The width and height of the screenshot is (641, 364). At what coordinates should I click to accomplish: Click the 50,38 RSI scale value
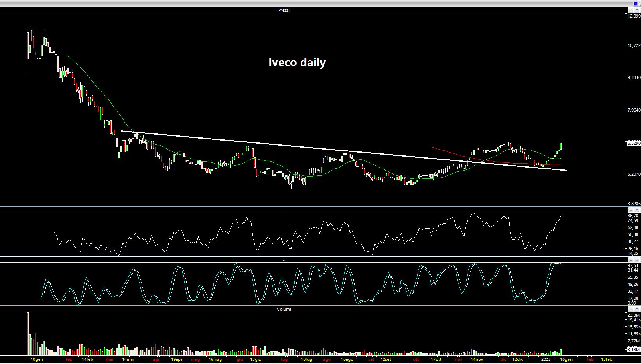click(633, 234)
